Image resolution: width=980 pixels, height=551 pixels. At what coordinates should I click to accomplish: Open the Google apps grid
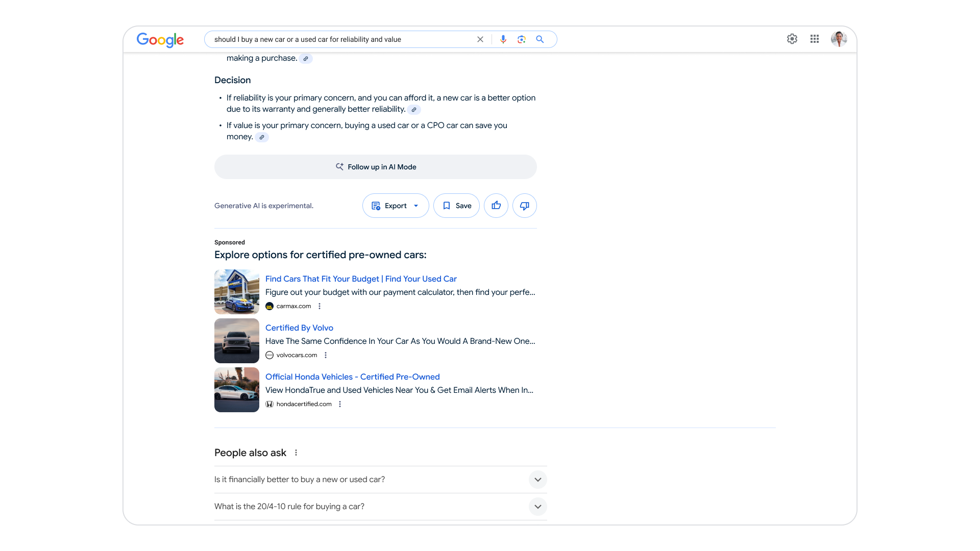[814, 39]
